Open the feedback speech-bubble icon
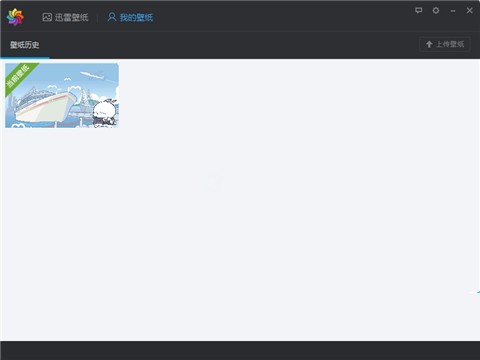480x360 pixels. click(x=419, y=10)
